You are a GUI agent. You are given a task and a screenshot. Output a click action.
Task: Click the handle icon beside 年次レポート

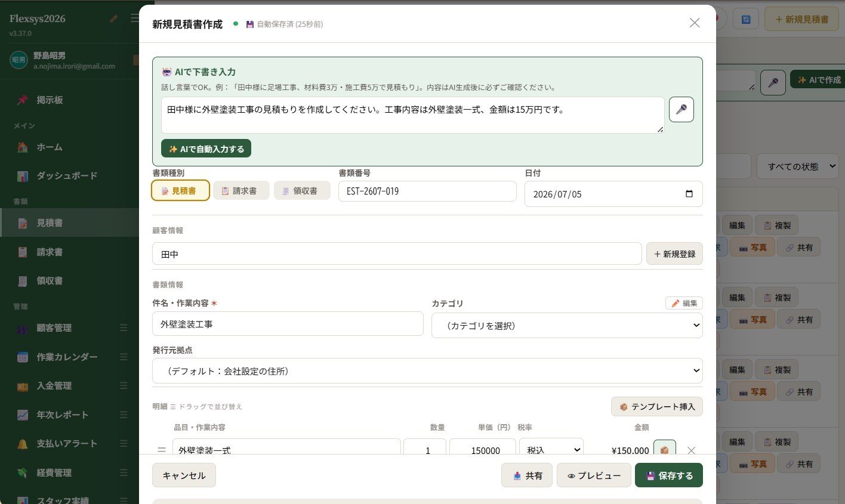tap(124, 415)
